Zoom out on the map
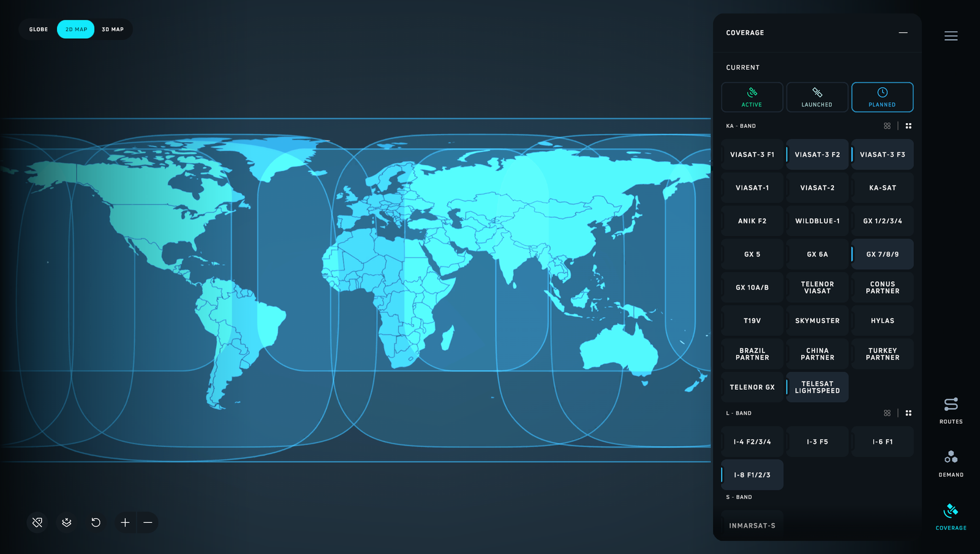 coord(148,522)
